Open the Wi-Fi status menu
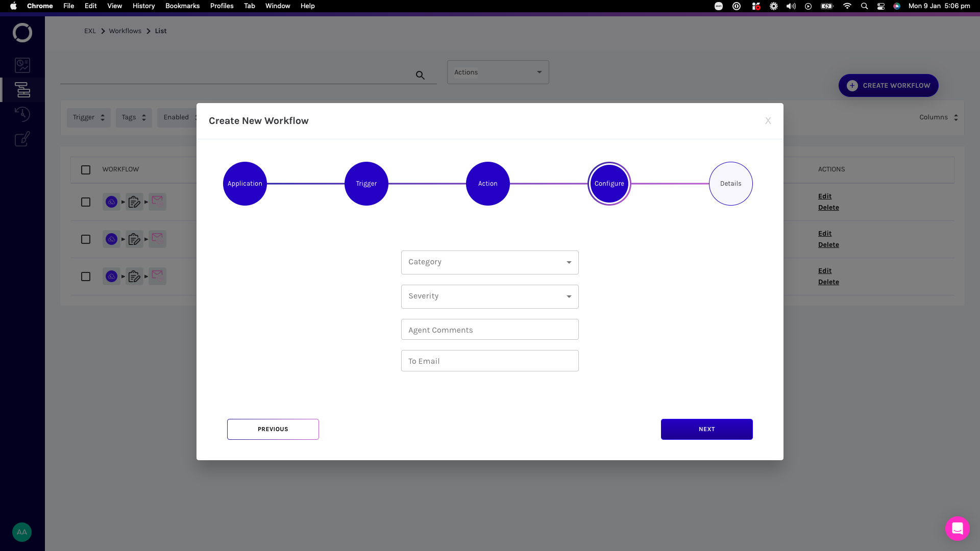 [x=847, y=6]
